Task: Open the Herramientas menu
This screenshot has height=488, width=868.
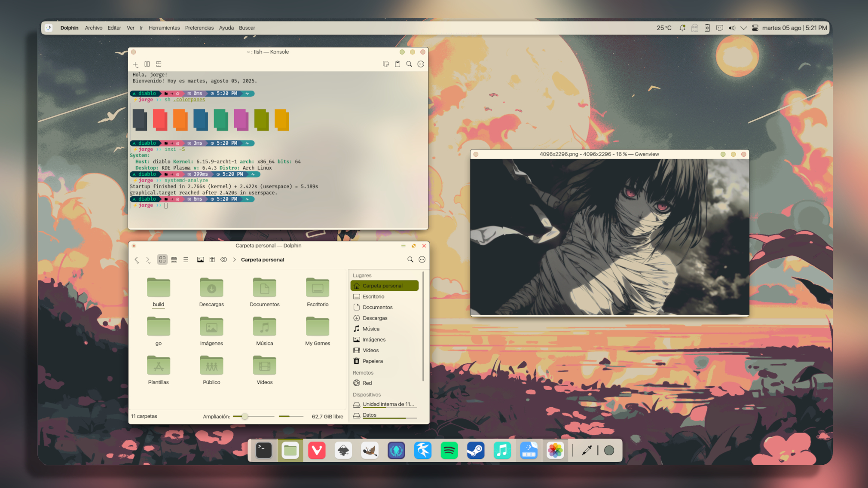Action: (x=164, y=28)
